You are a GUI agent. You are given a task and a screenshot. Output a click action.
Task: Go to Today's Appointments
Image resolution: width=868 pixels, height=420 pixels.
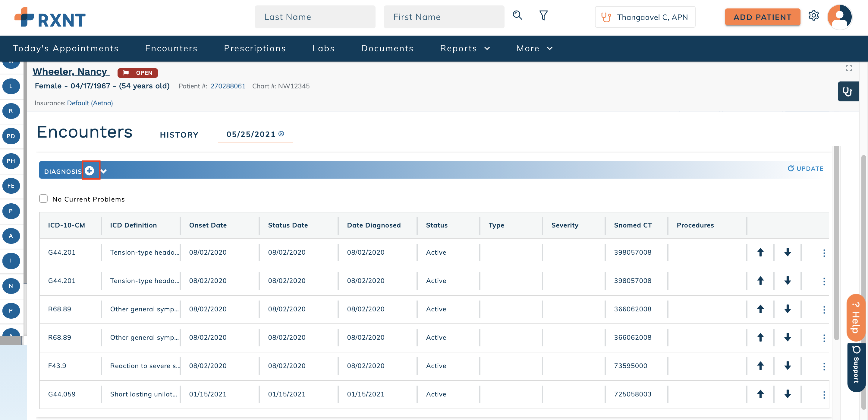66,48
